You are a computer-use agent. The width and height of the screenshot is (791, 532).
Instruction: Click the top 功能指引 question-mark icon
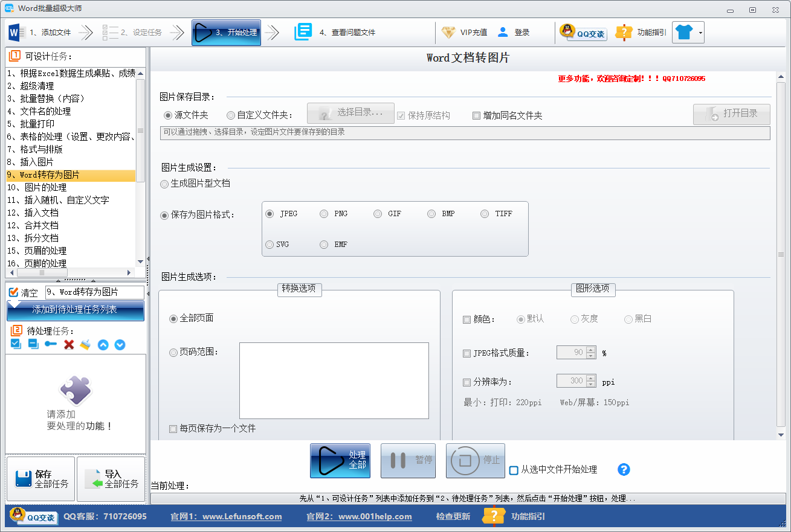[624, 33]
